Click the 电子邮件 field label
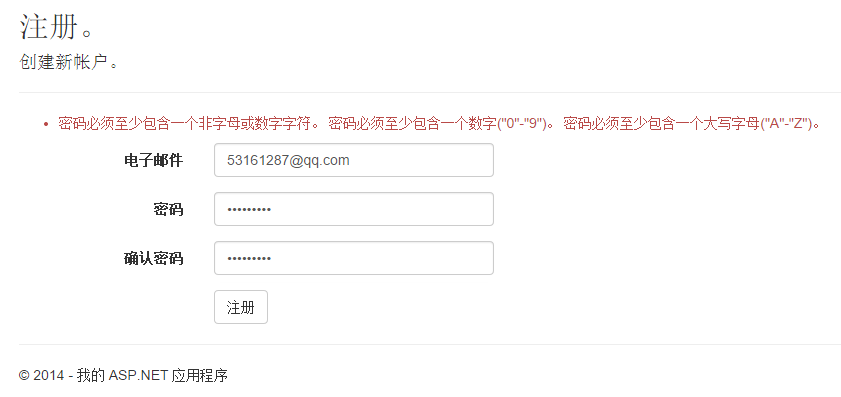Viewport: 841px width, 397px height. (x=153, y=160)
